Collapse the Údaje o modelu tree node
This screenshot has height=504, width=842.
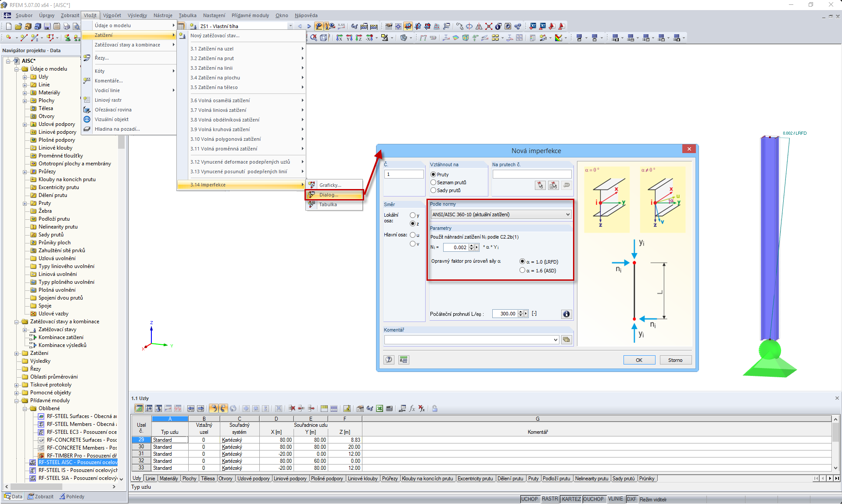[17, 69]
